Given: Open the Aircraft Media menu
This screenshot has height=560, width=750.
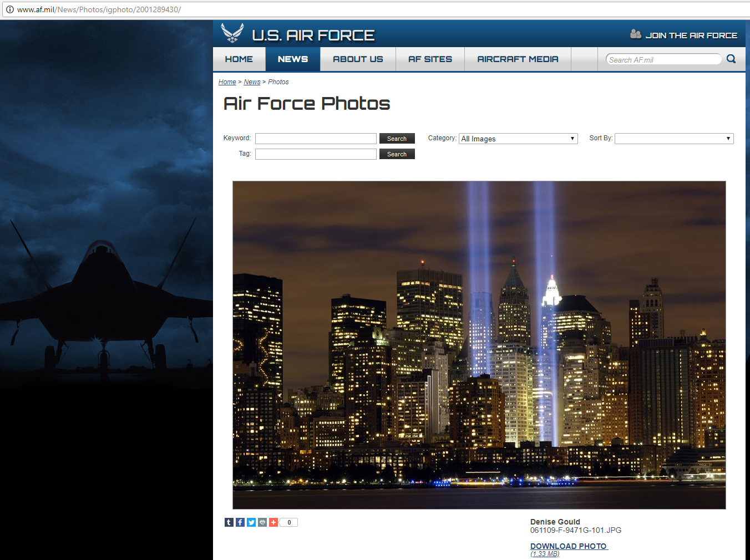Looking at the screenshot, I should 518,59.
